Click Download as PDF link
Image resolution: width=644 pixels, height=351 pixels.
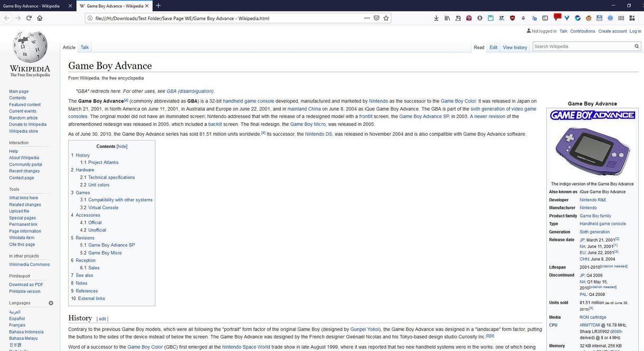point(26,284)
